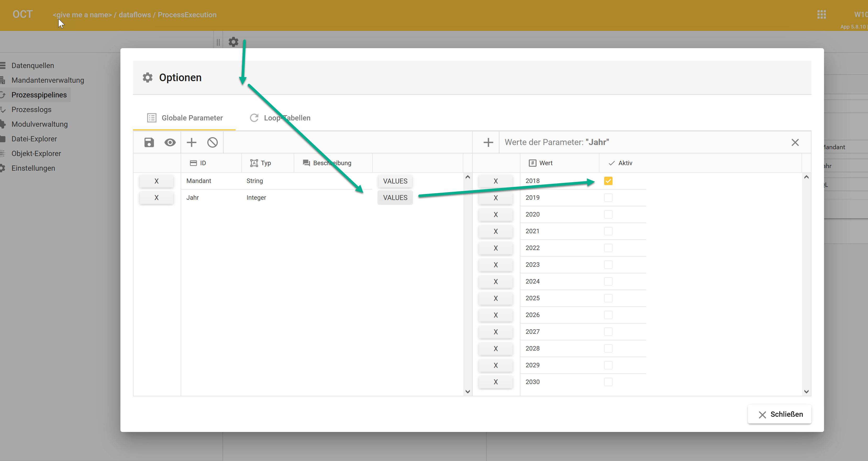Delete the Jahr parameter row
868x461 pixels.
156,198
